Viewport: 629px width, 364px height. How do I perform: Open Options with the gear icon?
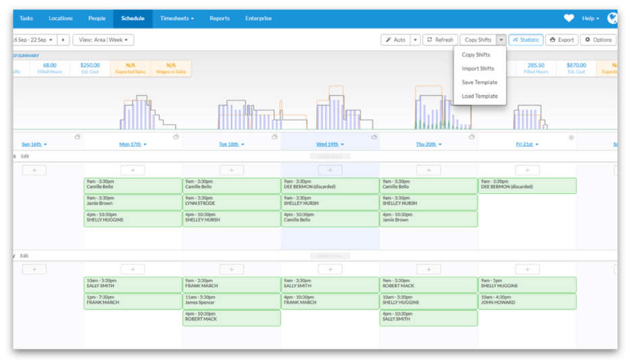tap(597, 40)
